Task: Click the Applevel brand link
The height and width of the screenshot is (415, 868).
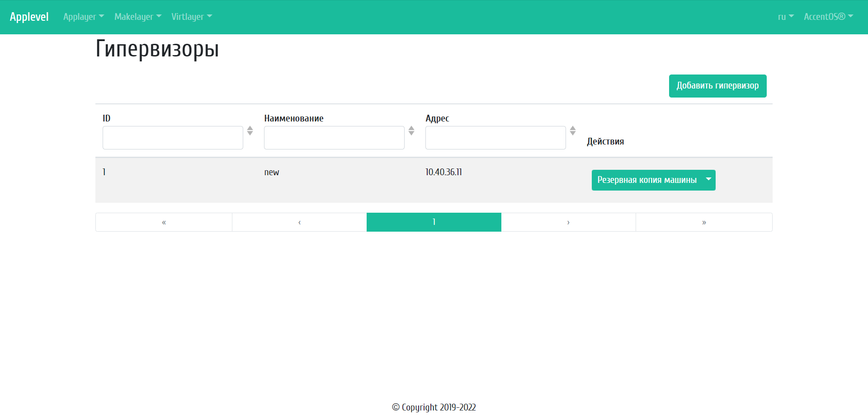Action: point(29,17)
